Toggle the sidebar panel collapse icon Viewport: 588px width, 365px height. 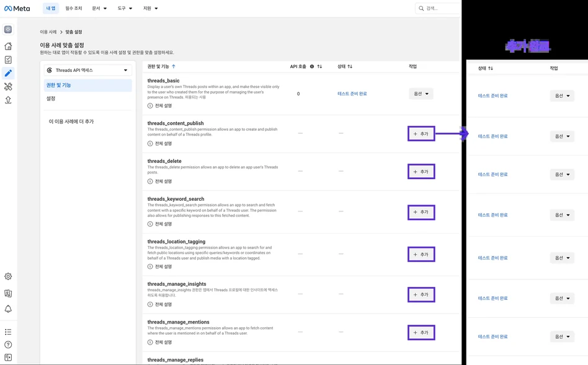tap(8, 358)
